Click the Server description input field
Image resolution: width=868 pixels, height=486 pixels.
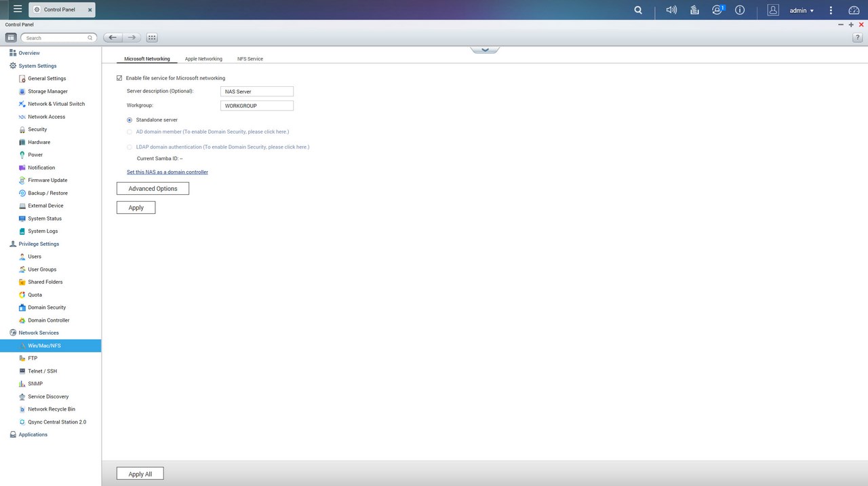[x=257, y=91]
